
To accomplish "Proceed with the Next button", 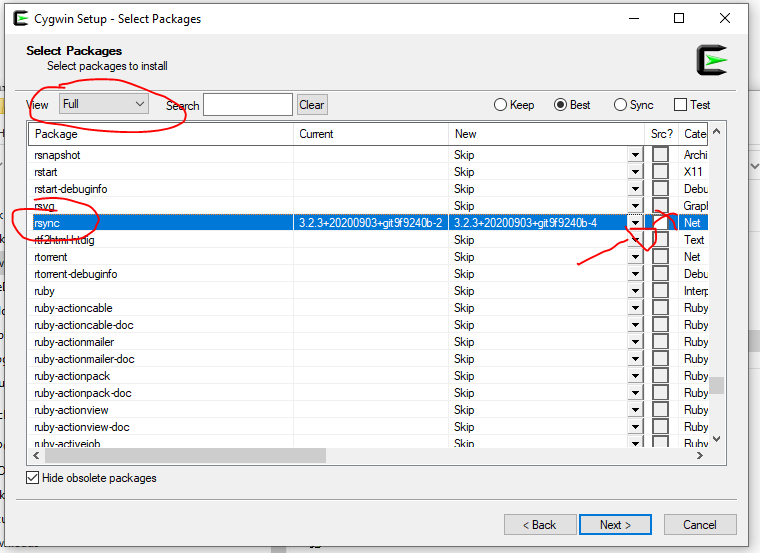I will [615, 524].
